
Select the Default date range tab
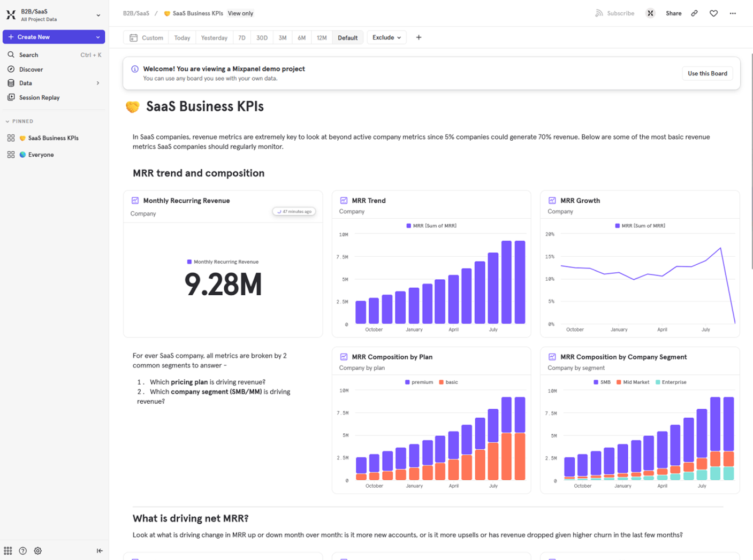tap(347, 37)
